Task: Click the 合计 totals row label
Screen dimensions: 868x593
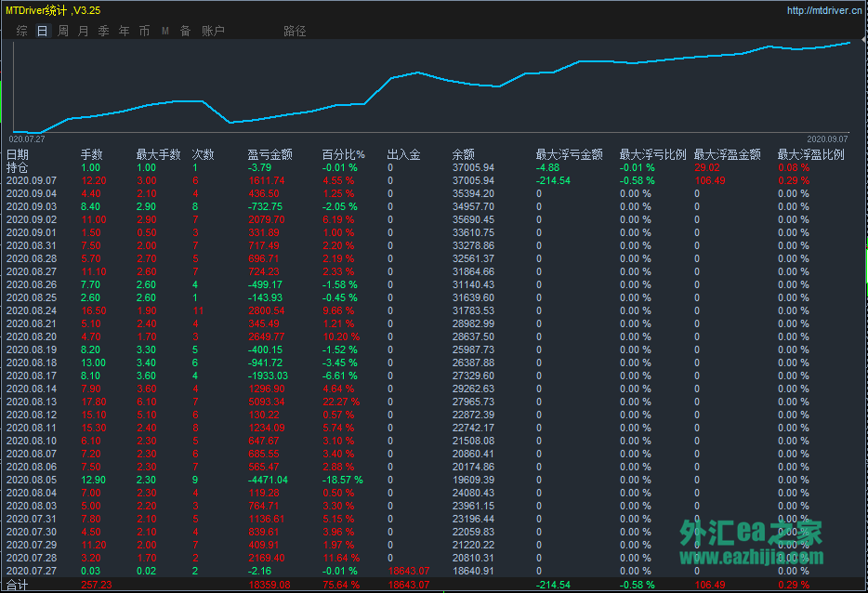Action: click(x=18, y=585)
